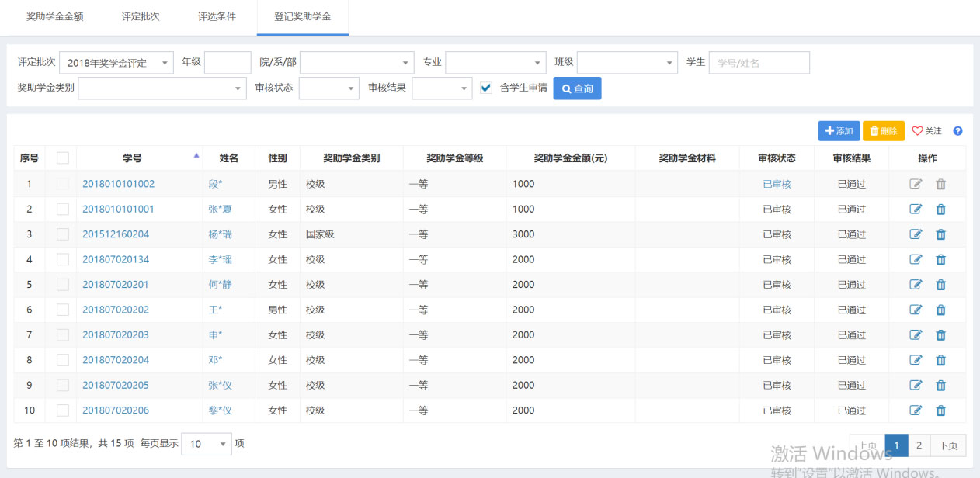Check the row 4 李*瑶 checkbox
Viewport: 980px width, 478px height.
click(63, 260)
